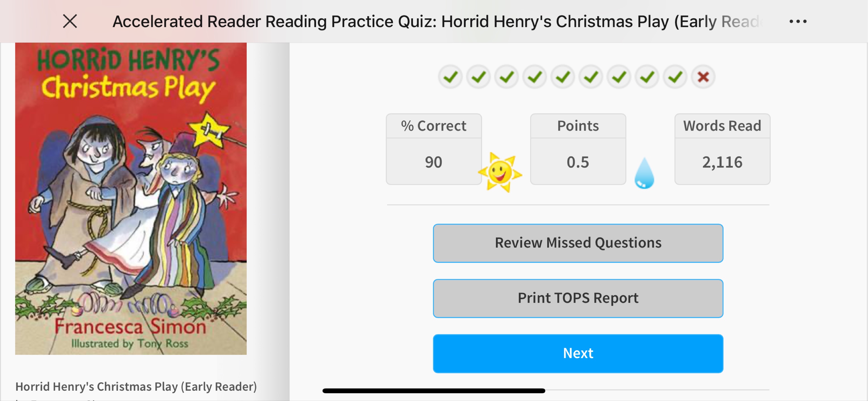Select the red X missed question marker
Viewport: 868px width, 401px height.
tap(703, 77)
